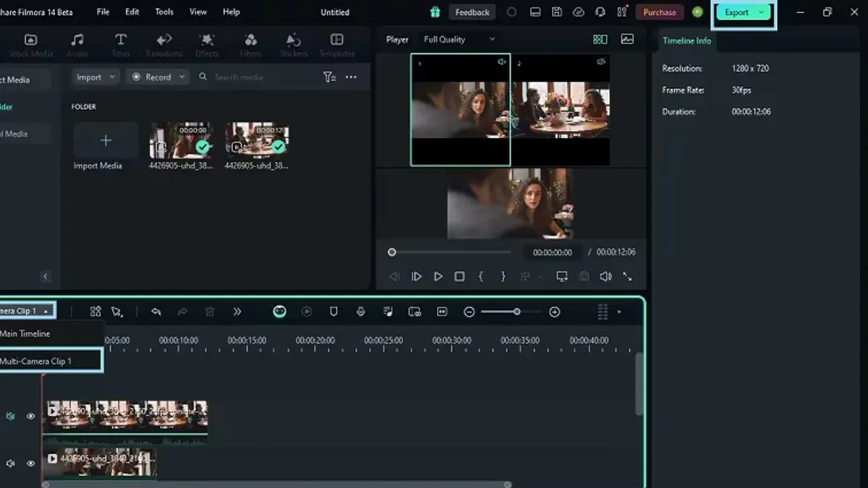868x488 pixels.
Task: Open the gift rewards icon
Action: [435, 12]
